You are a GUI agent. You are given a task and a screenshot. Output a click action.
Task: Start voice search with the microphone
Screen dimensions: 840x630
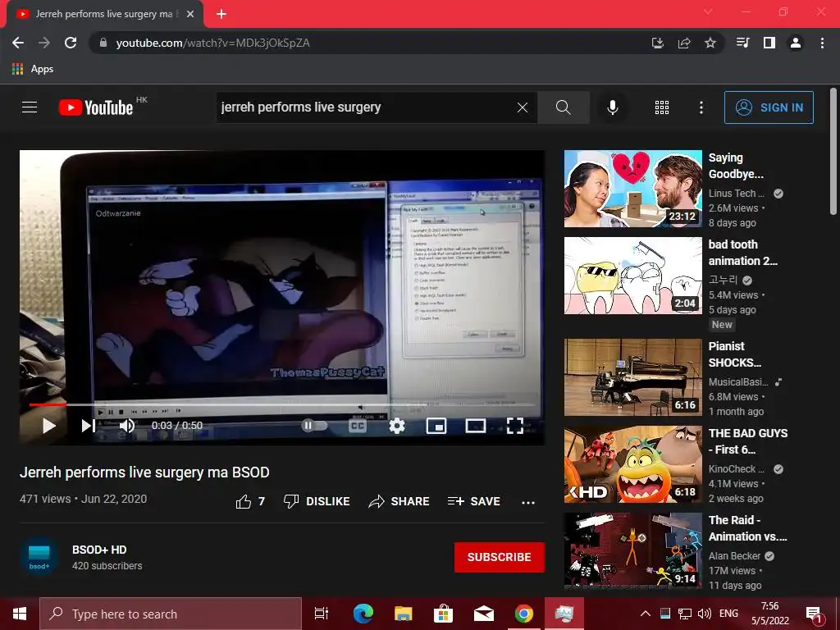point(612,107)
